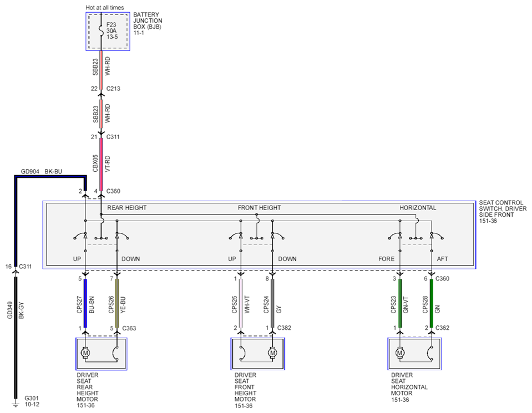
Task: Click the WH-VT wire color label
Action: pos(247,305)
